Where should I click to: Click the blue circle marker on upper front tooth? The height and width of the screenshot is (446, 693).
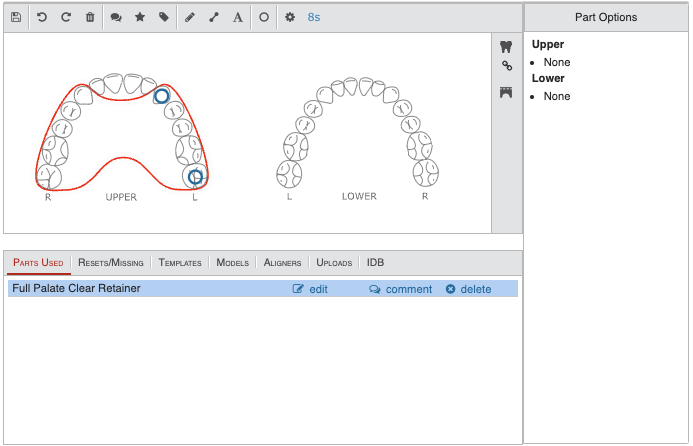(x=161, y=96)
